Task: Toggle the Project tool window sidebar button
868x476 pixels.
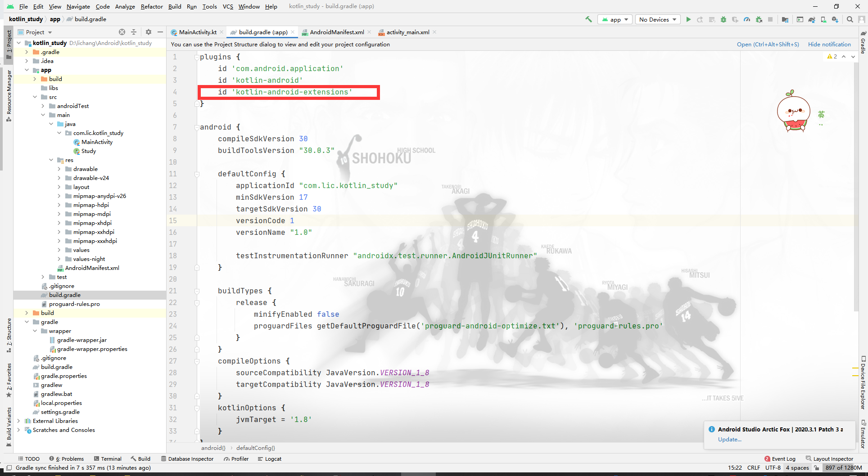Action: coord(9,44)
